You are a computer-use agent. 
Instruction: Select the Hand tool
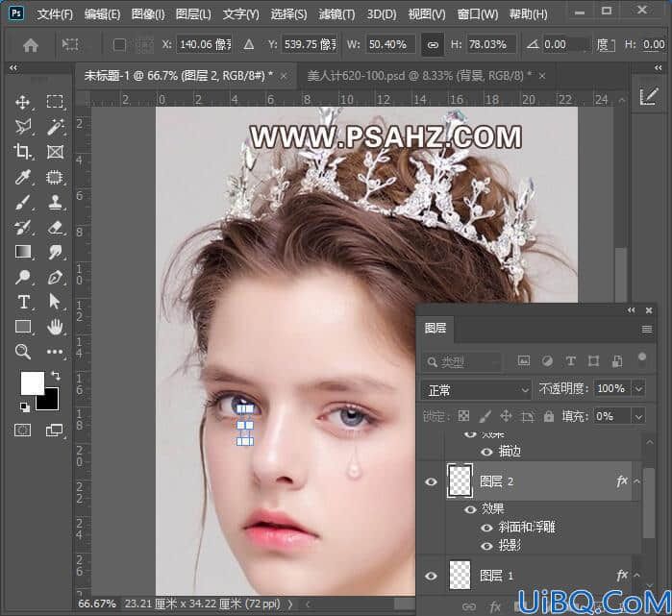(x=56, y=328)
